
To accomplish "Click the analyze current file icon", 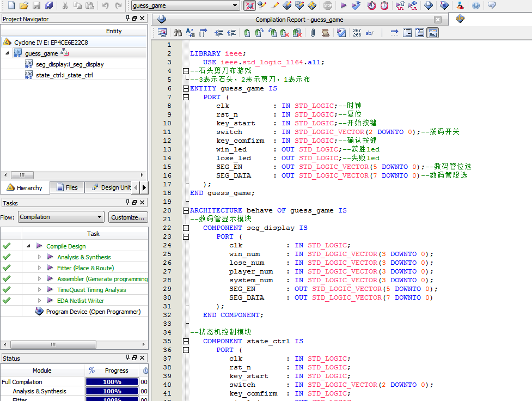I will point(341,33).
